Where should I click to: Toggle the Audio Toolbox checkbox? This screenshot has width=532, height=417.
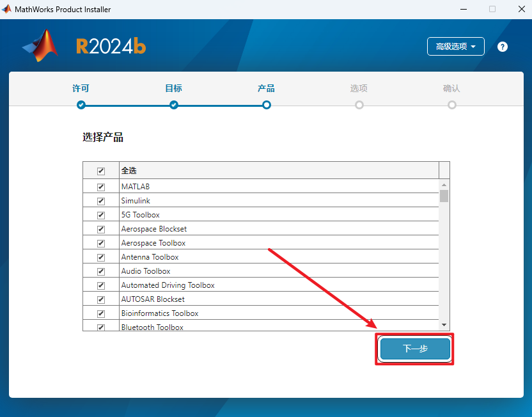pyautogui.click(x=101, y=271)
